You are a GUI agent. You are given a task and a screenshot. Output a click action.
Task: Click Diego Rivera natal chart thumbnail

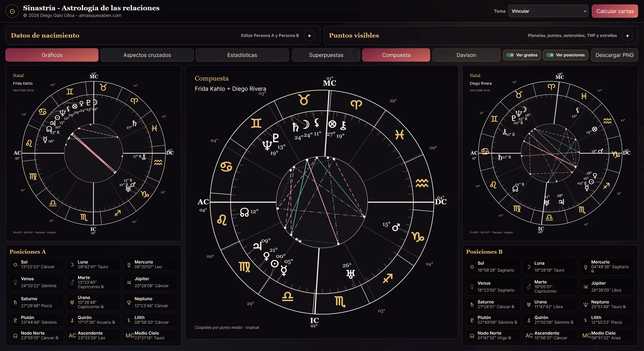point(550,153)
